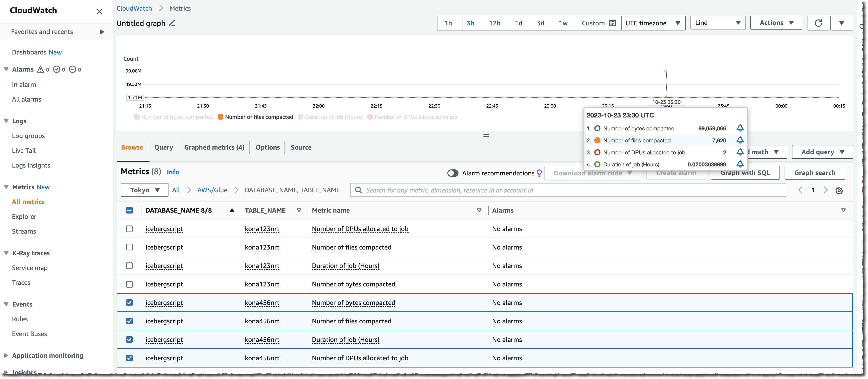The width and height of the screenshot is (868, 379).
Task: Click the alarm bell for Duration of job (Hours)
Action: tap(740, 164)
